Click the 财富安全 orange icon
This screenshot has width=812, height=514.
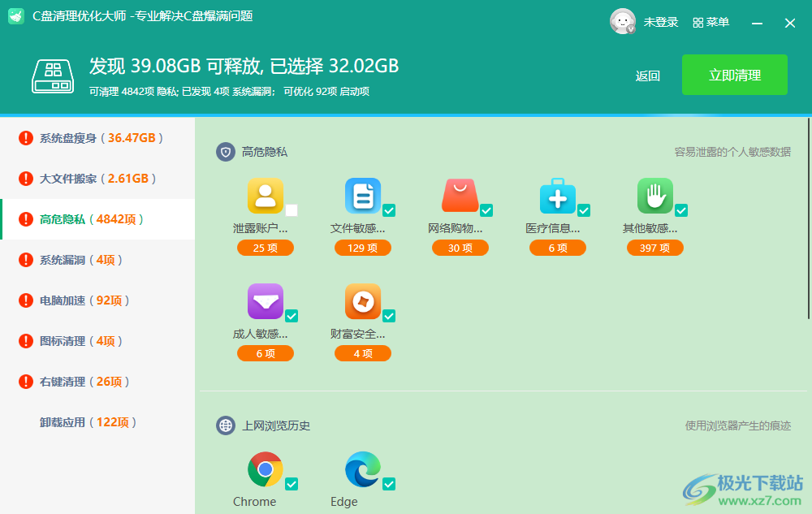(x=362, y=301)
